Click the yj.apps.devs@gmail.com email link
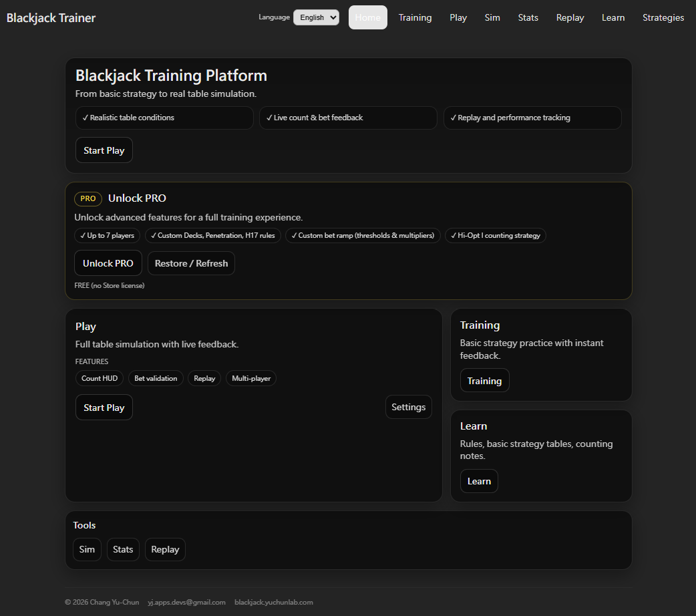 pyautogui.click(x=186, y=602)
